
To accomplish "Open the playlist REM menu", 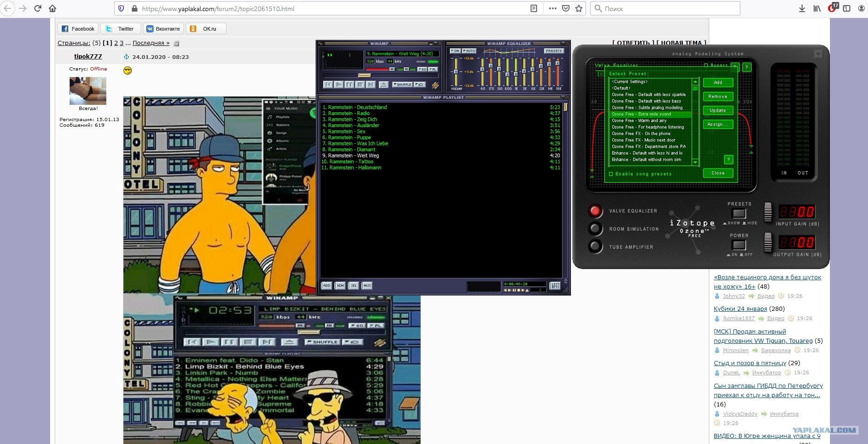I will (340, 286).
